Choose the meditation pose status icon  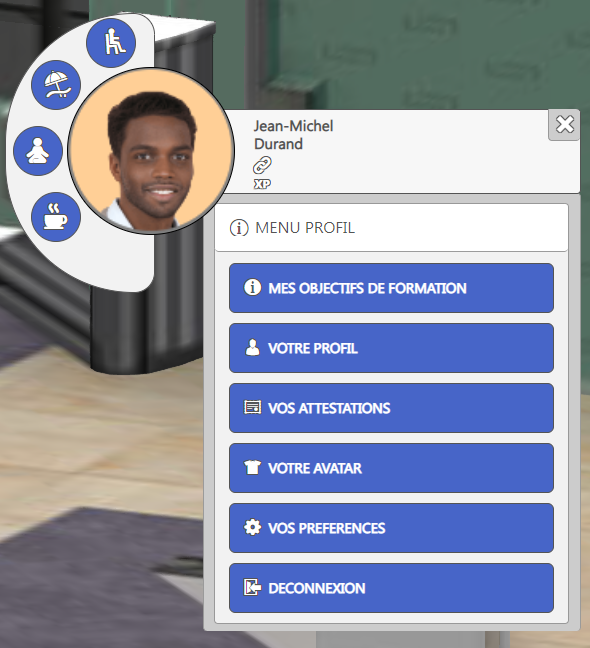click(38, 151)
